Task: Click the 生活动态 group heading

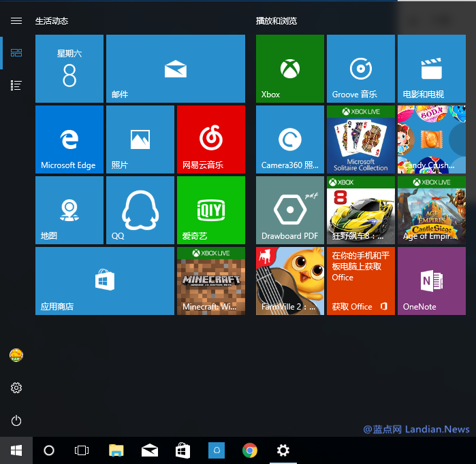Action: (x=52, y=21)
